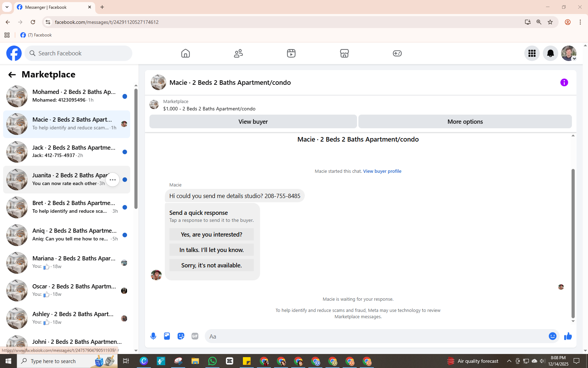Open Mariana's Marketplace conversation

tap(66, 263)
